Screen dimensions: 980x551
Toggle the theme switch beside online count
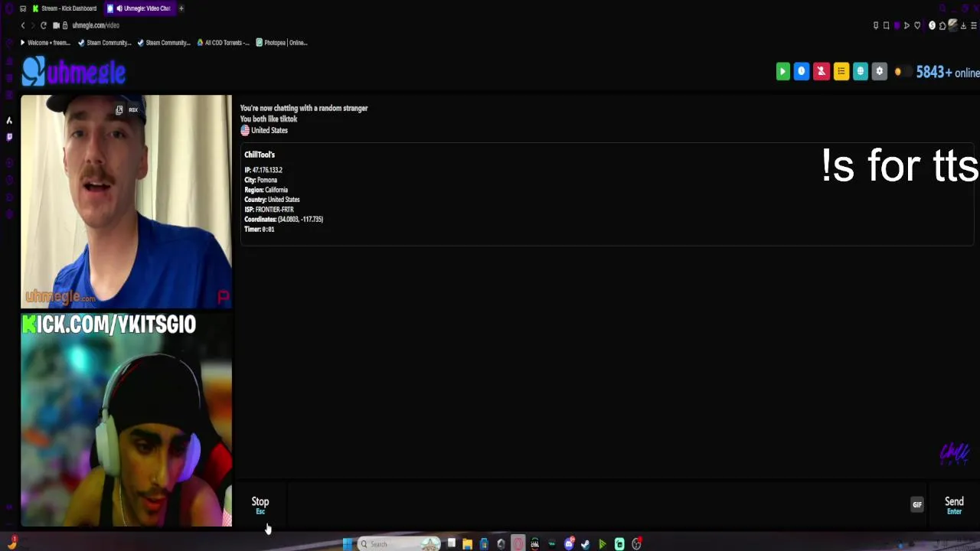(902, 72)
